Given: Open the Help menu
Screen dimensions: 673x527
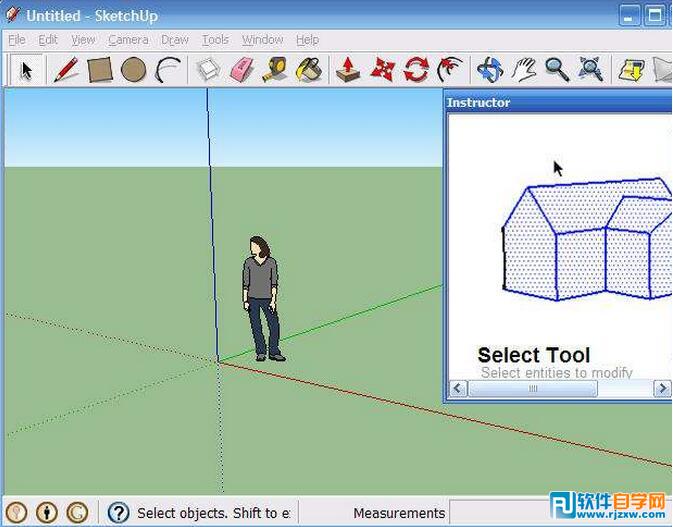Looking at the screenshot, I should tap(307, 40).
